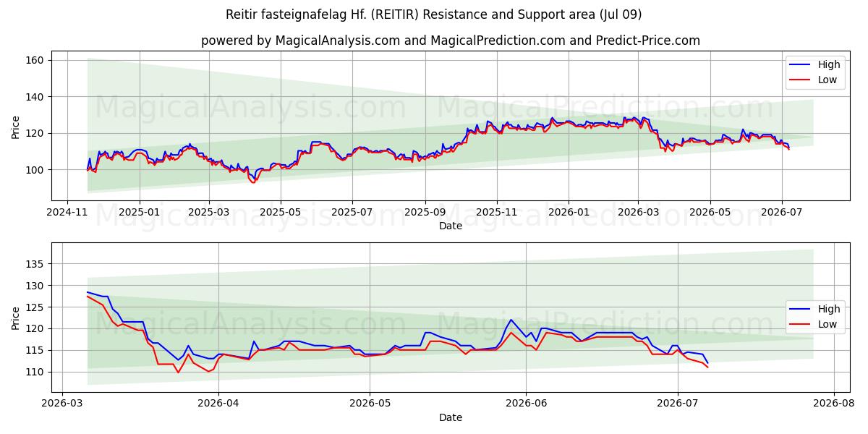Viewport: 868px width, 434px height.
Task: Click the '135' price tick label
Action: click(x=36, y=264)
